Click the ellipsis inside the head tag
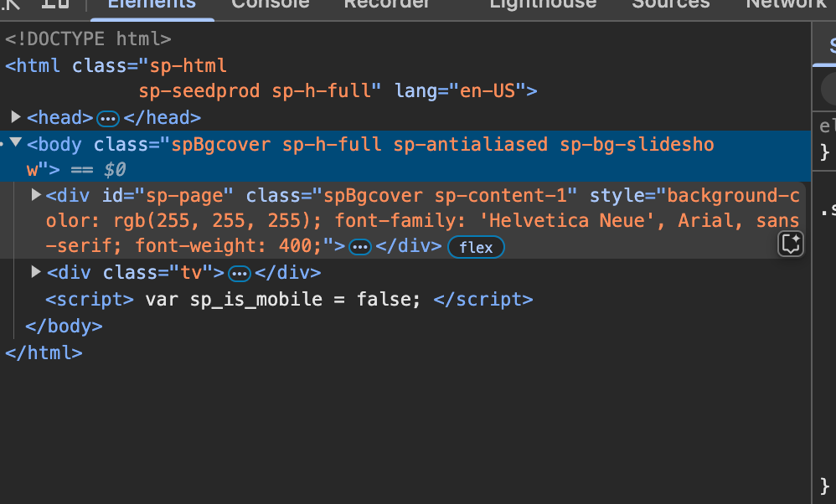Viewport: 836px width, 504px height. pos(108,118)
